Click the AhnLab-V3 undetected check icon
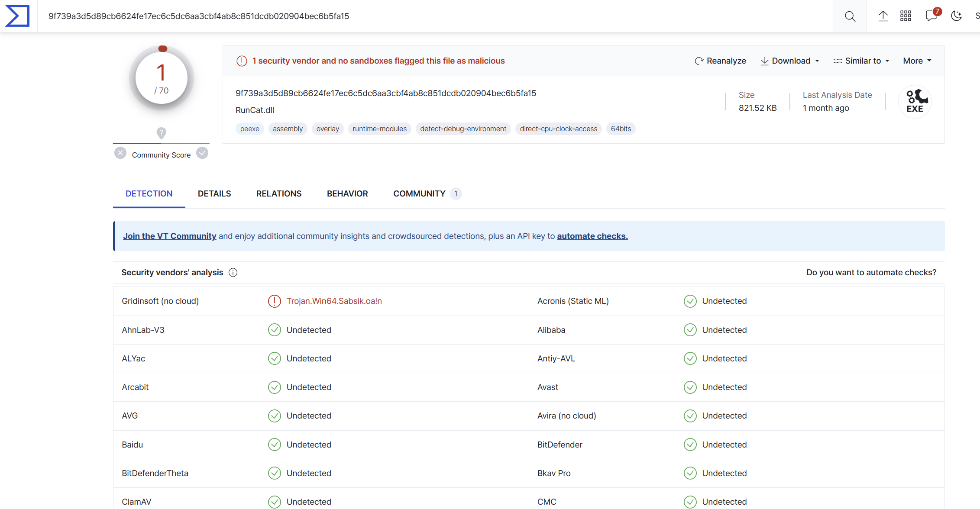This screenshot has height=509, width=980. pos(275,330)
